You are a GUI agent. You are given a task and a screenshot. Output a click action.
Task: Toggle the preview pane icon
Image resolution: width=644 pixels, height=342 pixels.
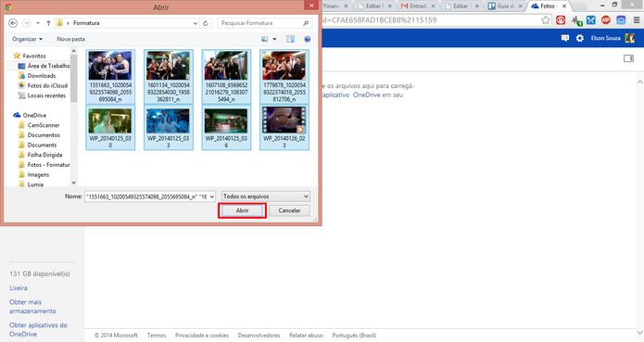point(290,39)
